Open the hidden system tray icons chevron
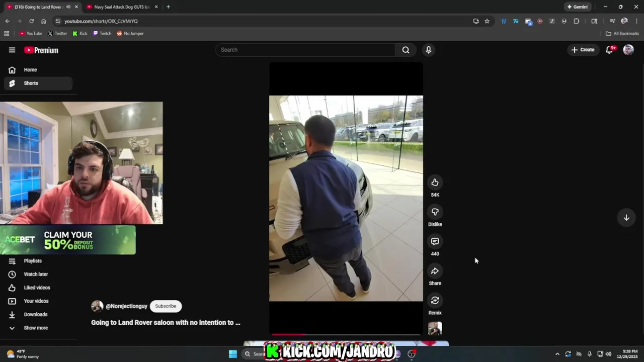Image resolution: width=644 pixels, height=362 pixels. pos(557,354)
